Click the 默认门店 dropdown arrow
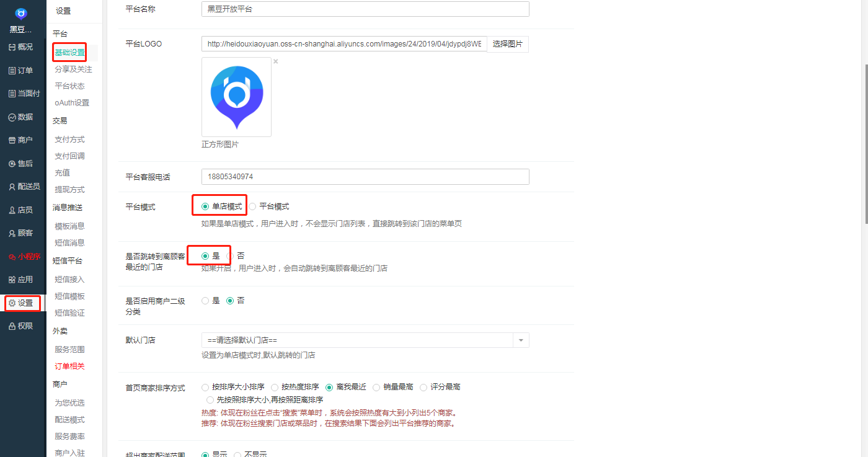Image resolution: width=868 pixels, height=457 pixels. 521,340
